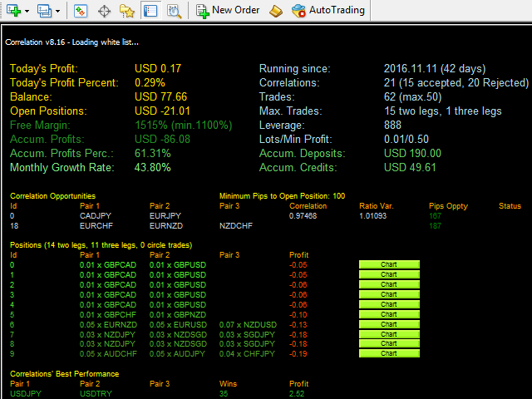Select Pips Oppty value '167'

click(x=435, y=216)
